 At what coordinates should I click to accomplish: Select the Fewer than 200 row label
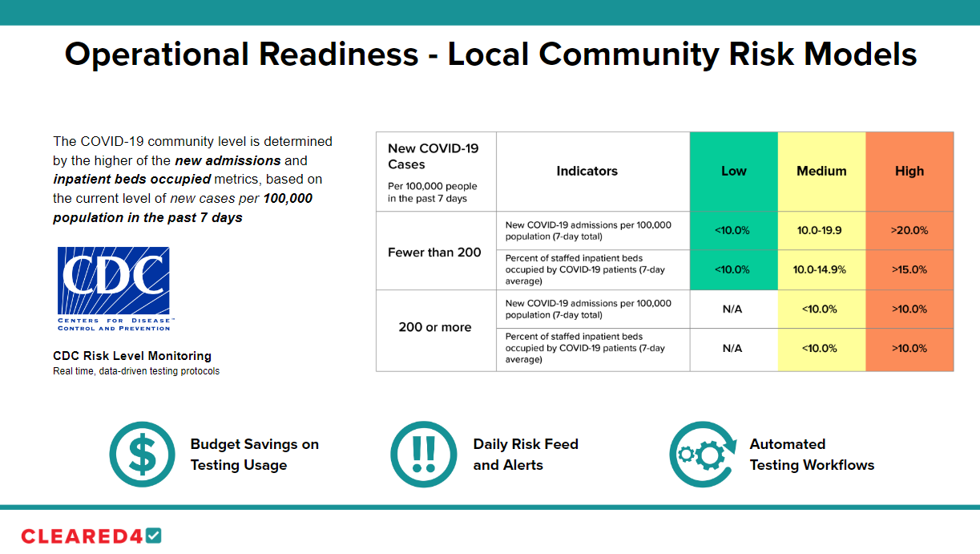click(x=434, y=252)
